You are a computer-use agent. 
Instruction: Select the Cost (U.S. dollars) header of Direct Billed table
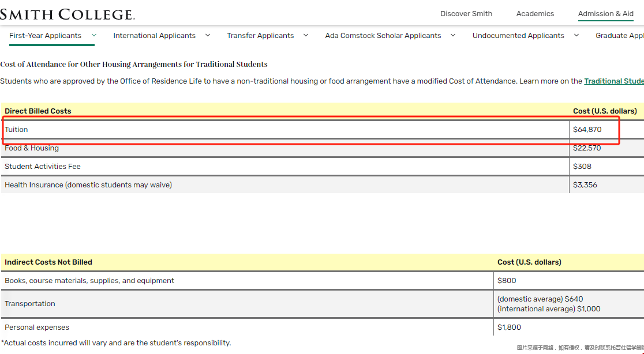tap(605, 111)
